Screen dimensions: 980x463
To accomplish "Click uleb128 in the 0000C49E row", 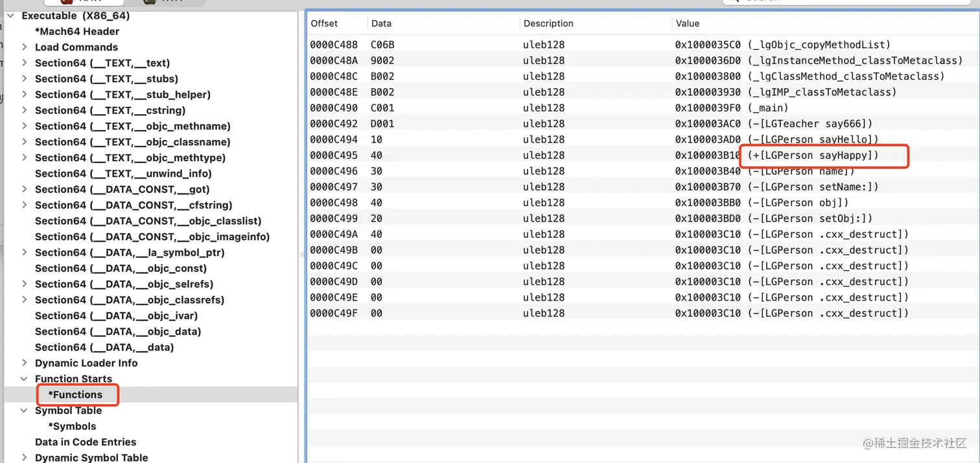I will pos(544,297).
